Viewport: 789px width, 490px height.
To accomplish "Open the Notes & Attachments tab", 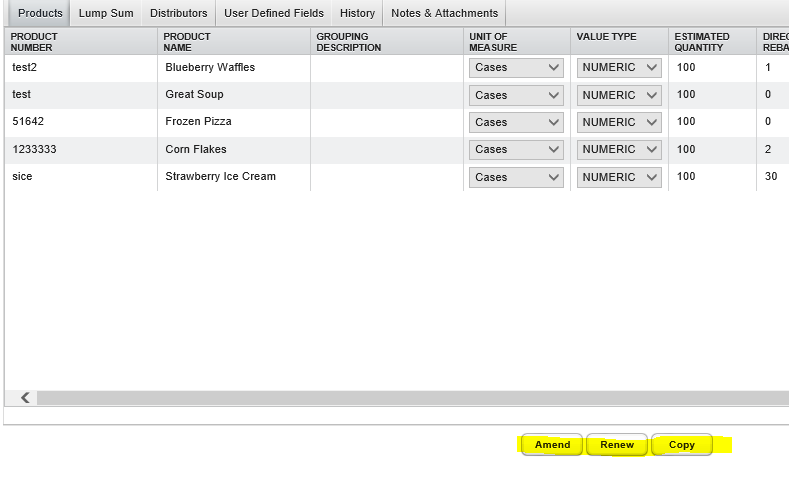I will pos(444,13).
